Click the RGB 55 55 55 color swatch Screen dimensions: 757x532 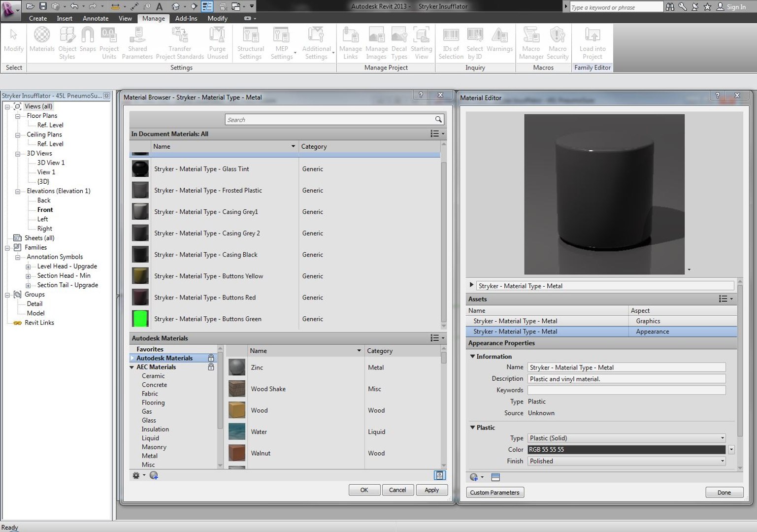point(626,450)
